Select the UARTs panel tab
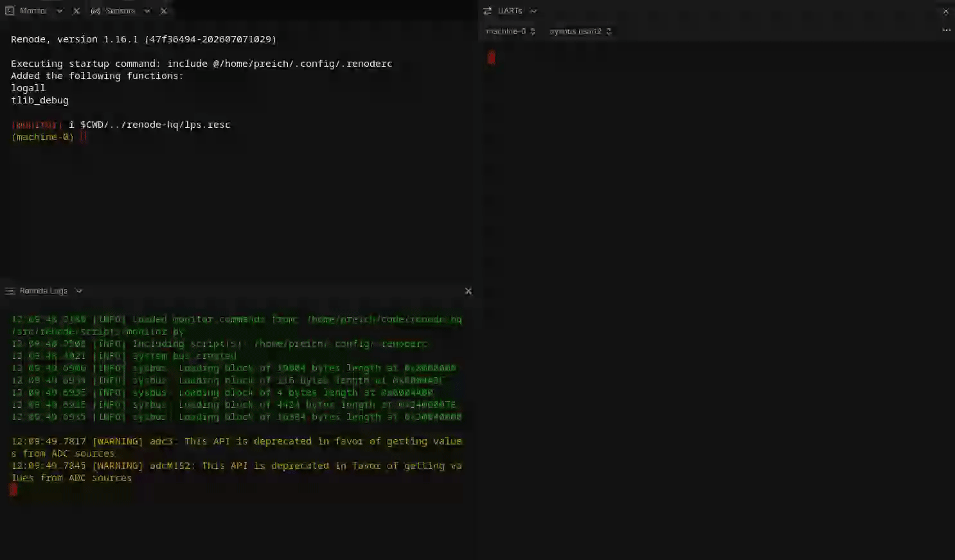 pyautogui.click(x=510, y=11)
